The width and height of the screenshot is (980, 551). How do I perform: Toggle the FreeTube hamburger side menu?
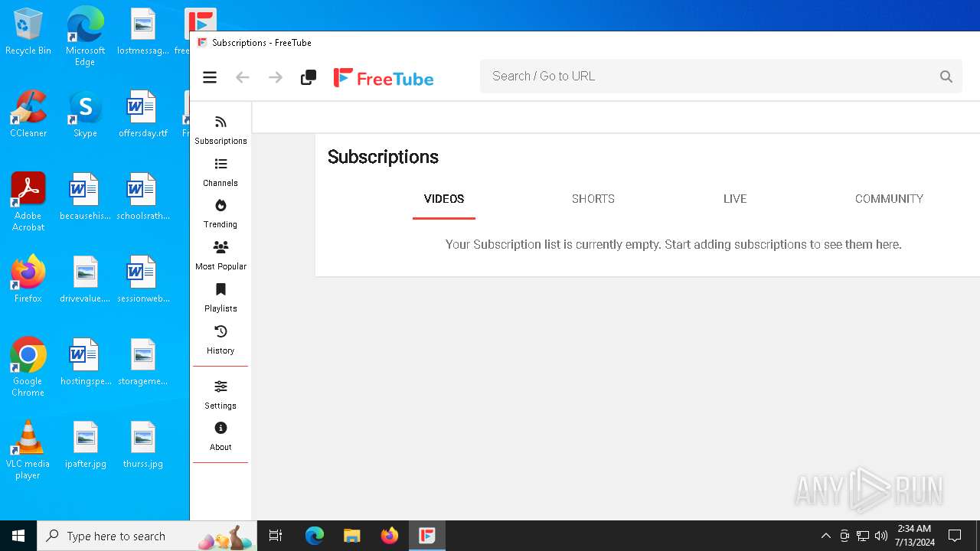pyautogui.click(x=210, y=77)
